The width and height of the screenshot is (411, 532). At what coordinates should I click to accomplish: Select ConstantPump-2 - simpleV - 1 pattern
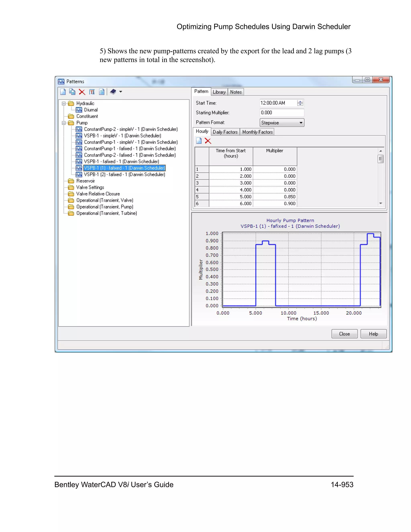[x=131, y=129]
